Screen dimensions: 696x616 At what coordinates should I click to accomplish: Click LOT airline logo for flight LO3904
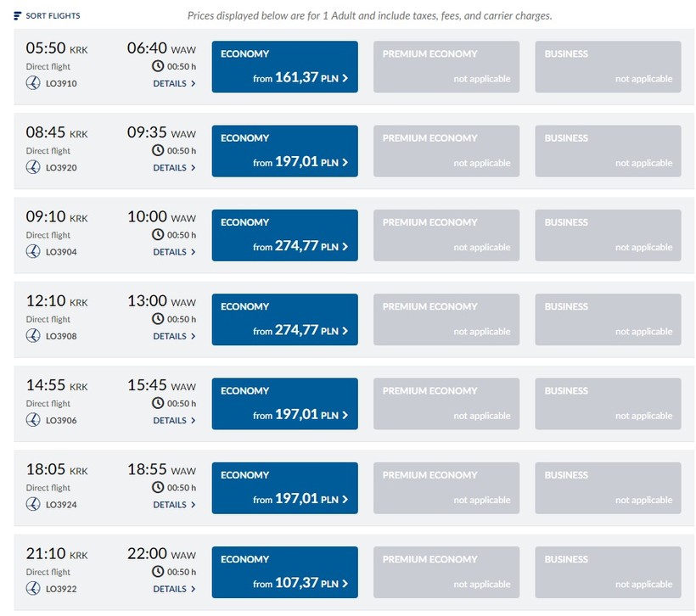[33, 252]
